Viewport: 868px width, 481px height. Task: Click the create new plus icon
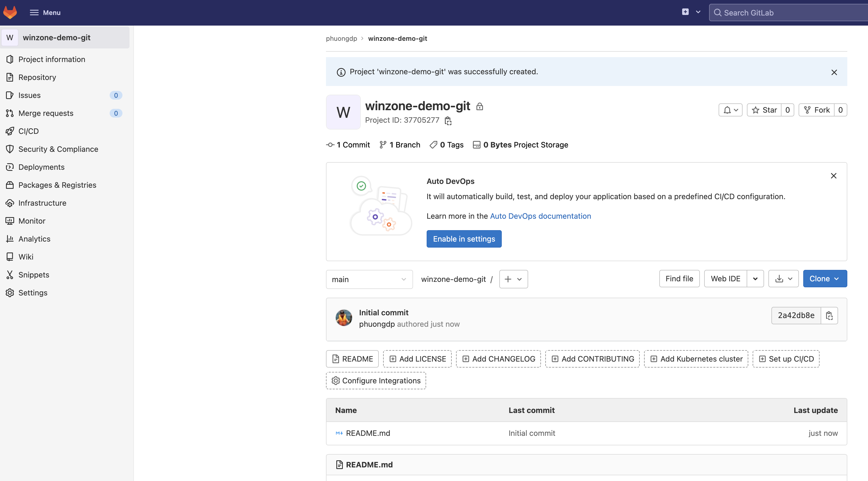[685, 12]
